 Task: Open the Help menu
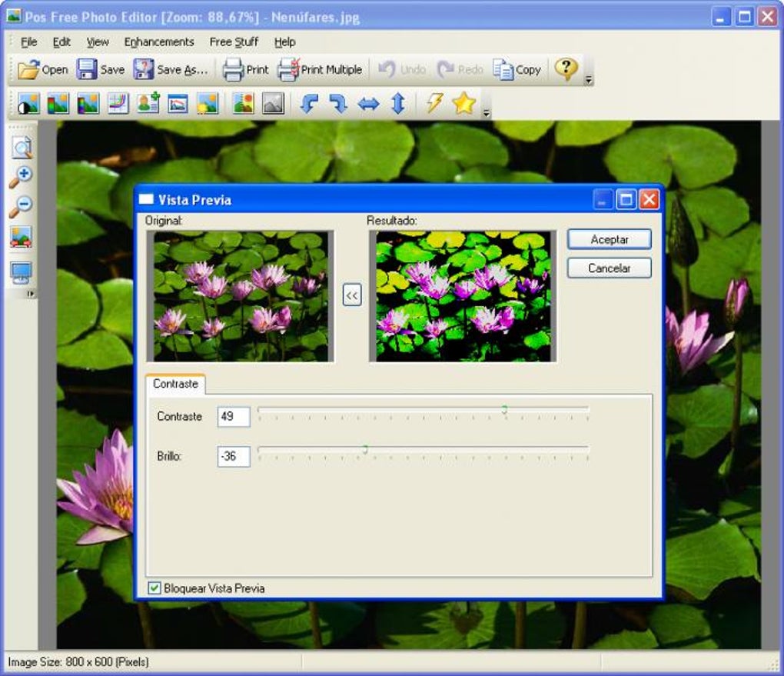pyautogui.click(x=284, y=42)
